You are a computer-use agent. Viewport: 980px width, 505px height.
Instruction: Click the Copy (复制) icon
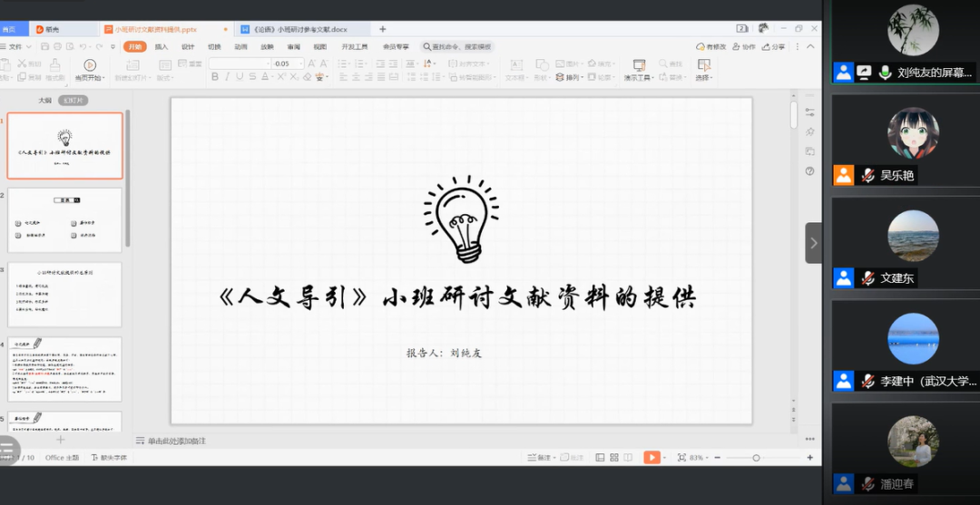coord(22,77)
